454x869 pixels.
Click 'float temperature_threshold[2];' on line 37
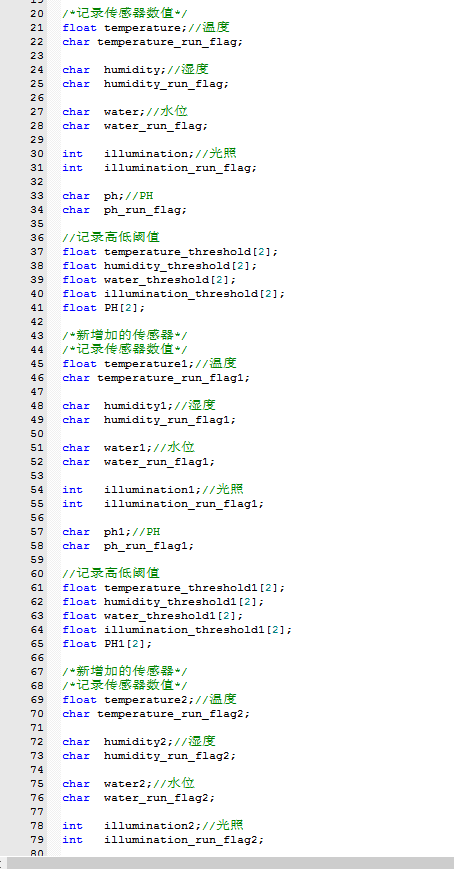170,252
